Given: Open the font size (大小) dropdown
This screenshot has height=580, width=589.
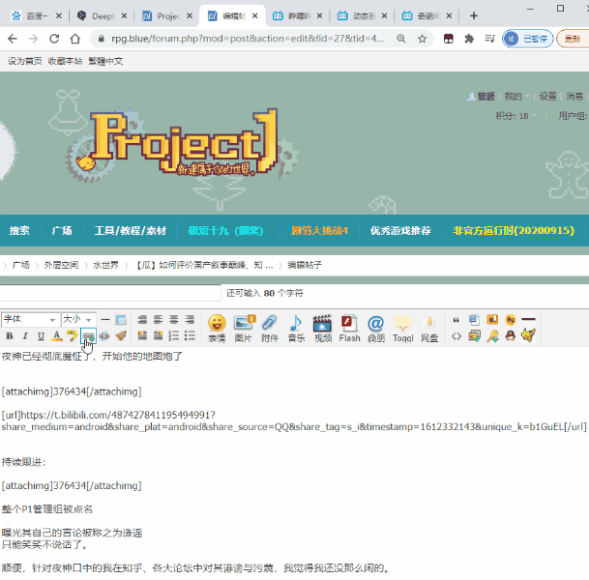Looking at the screenshot, I should pyautogui.click(x=79, y=320).
